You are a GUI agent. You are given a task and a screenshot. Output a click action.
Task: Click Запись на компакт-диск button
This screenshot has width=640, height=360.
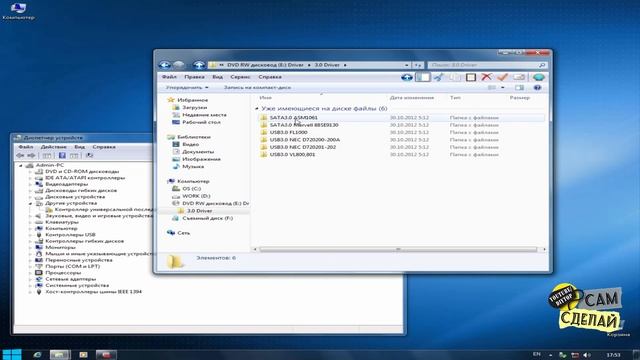click(x=257, y=87)
